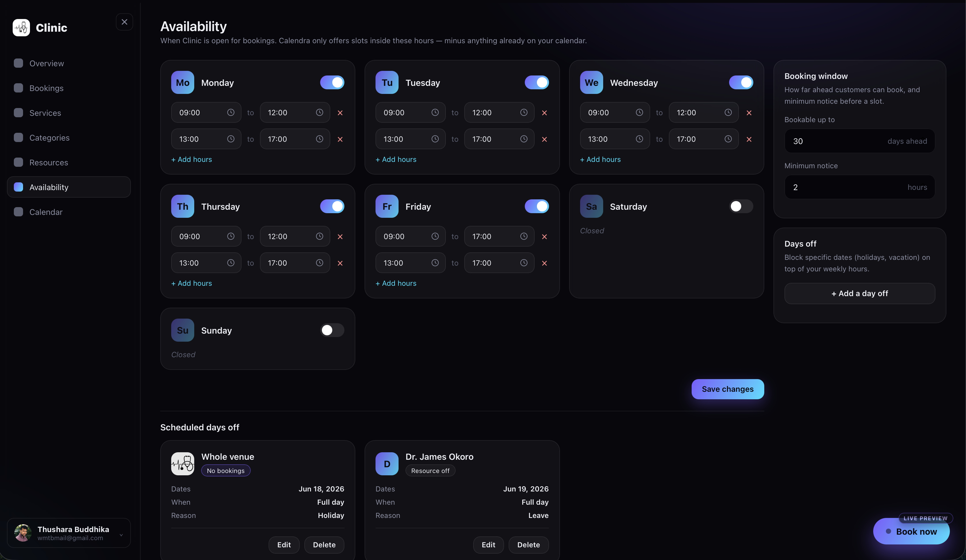Remove Monday 09:00 to 12:00 slot
Image resolution: width=966 pixels, height=560 pixels.
pos(340,113)
